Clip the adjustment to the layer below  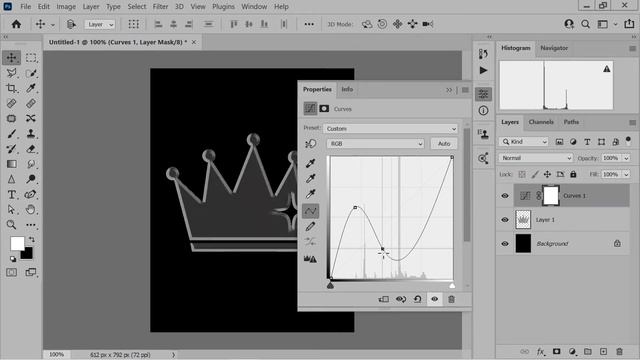(x=384, y=299)
